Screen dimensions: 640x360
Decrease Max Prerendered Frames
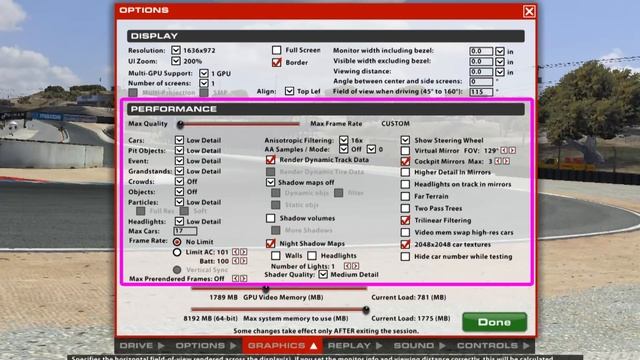coord(236,278)
